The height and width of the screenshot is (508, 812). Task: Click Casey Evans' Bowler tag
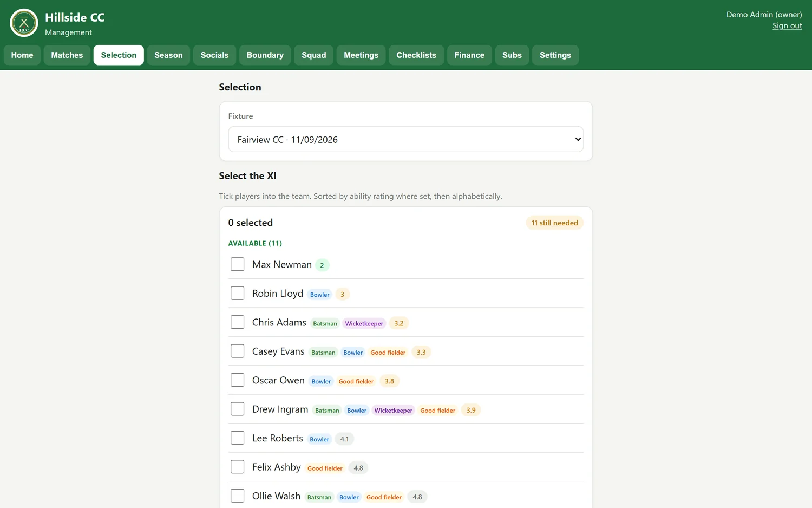pos(353,353)
